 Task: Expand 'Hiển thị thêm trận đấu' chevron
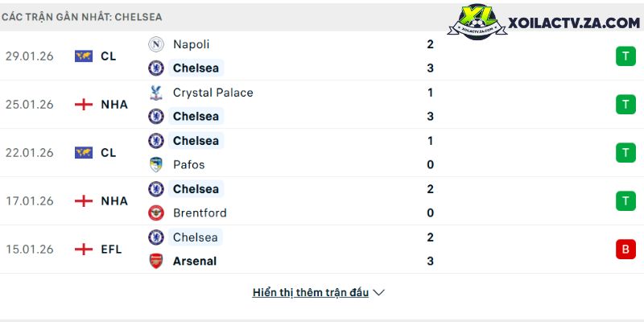(x=379, y=293)
